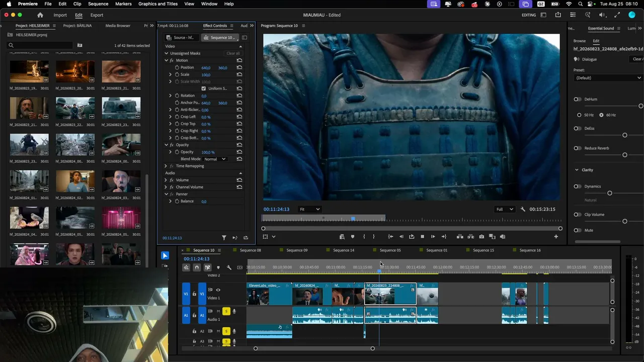644x362 pixels.
Task: Open the Fit zoom level dropdown
Action: (x=309, y=209)
